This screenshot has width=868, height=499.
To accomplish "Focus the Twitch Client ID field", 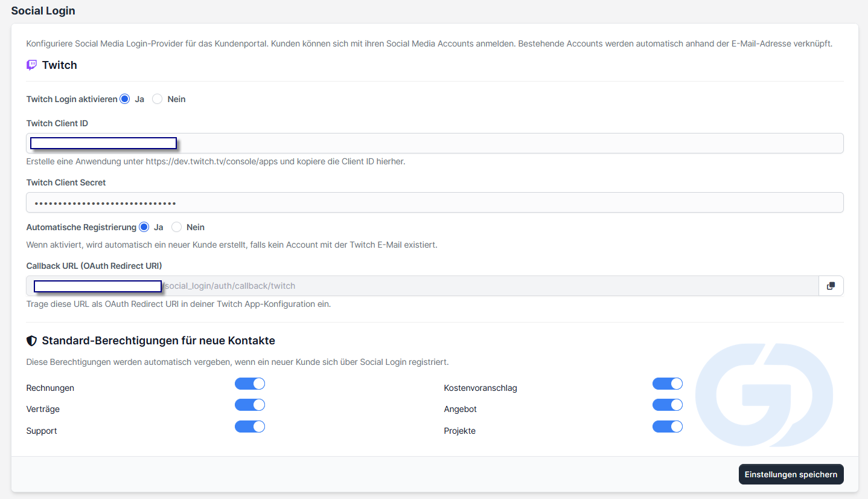I will coord(435,143).
